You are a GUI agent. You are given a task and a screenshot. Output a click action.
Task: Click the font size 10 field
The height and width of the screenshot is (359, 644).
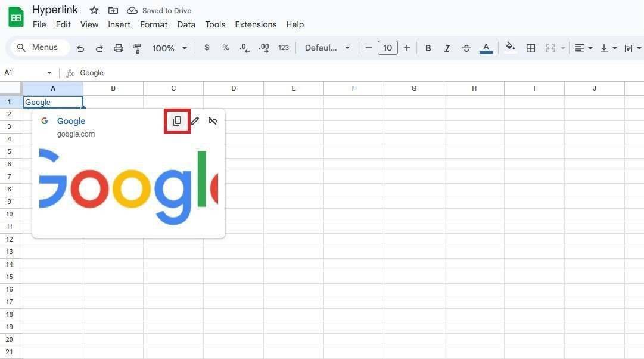coord(387,48)
